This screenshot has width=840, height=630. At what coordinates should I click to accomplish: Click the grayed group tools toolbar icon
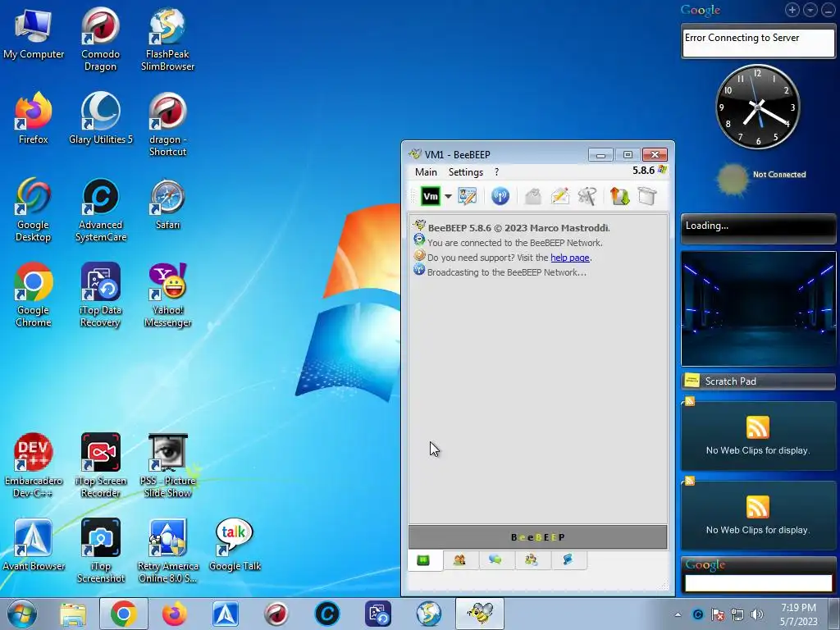click(587, 196)
